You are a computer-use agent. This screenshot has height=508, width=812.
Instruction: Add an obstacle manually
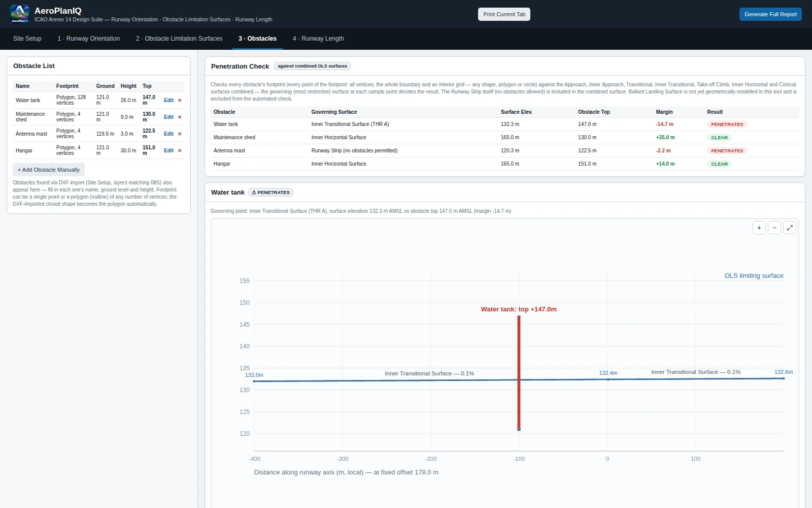(x=49, y=170)
